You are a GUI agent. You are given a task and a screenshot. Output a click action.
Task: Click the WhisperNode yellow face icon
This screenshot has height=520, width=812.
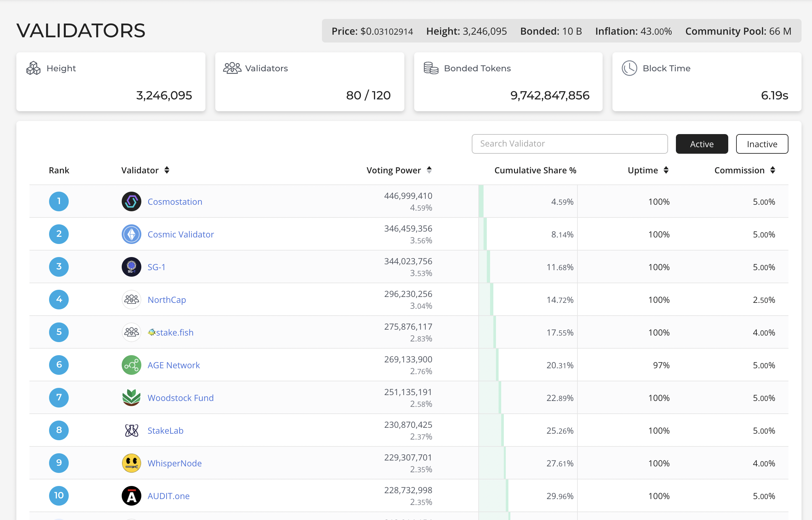click(x=132, y=463)
